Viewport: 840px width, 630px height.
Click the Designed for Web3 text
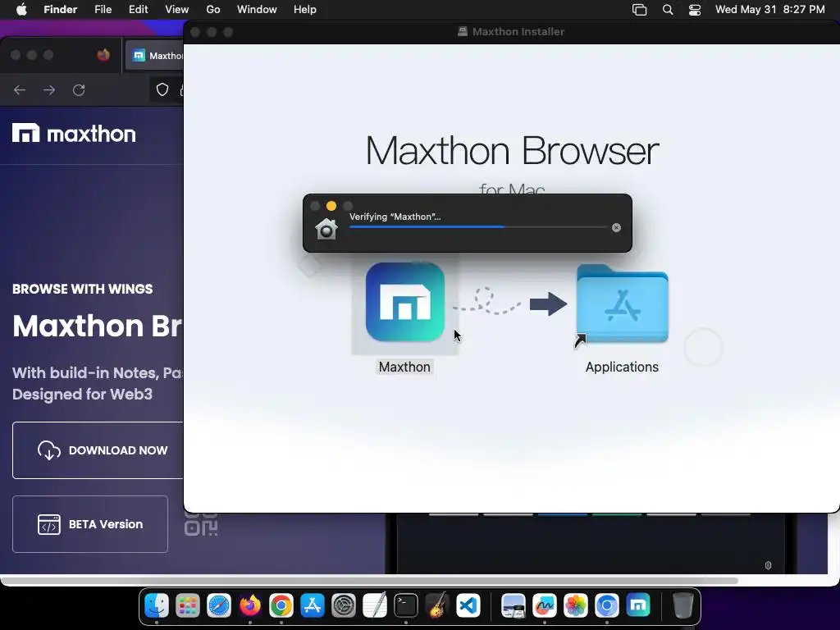coord(83,395)
